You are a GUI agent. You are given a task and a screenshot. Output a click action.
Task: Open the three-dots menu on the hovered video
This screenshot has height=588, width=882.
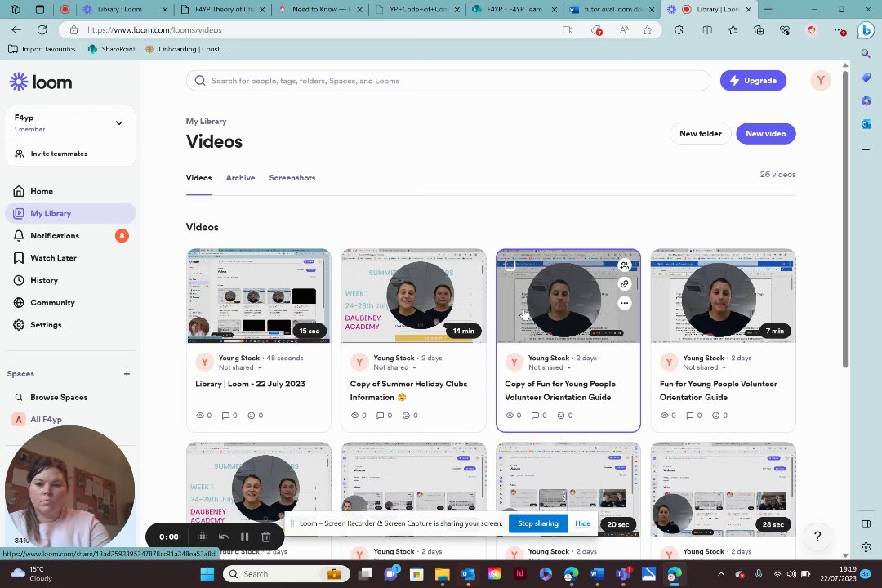coord(625,303)
